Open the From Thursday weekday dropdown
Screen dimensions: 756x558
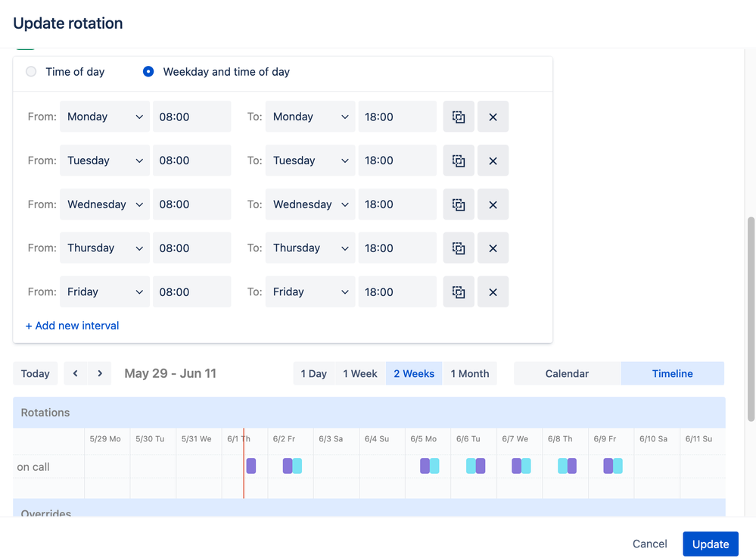point(104,248)
